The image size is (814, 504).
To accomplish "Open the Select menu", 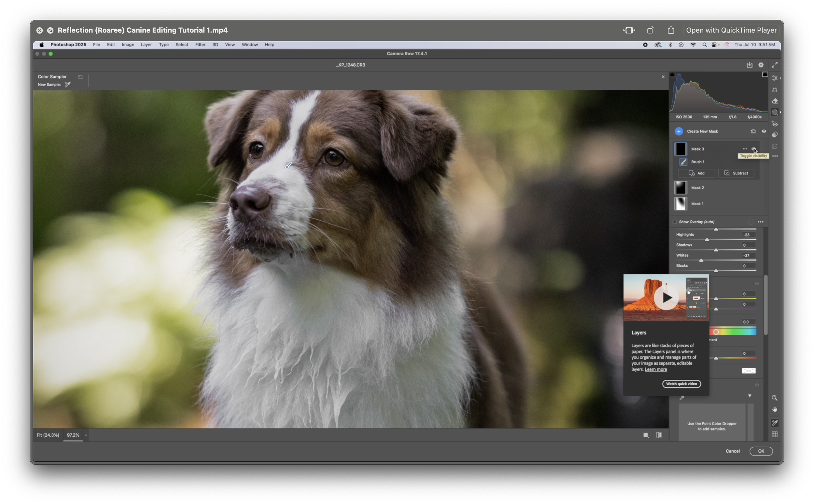I will tap(182, 45).
